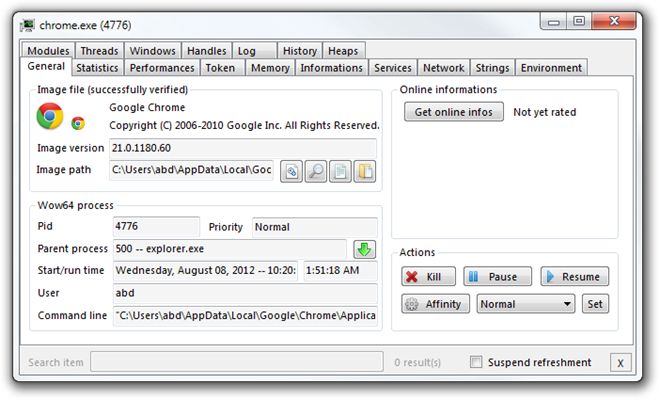
Task: Click the Priority field showing Normal
Action: point(314,227)
